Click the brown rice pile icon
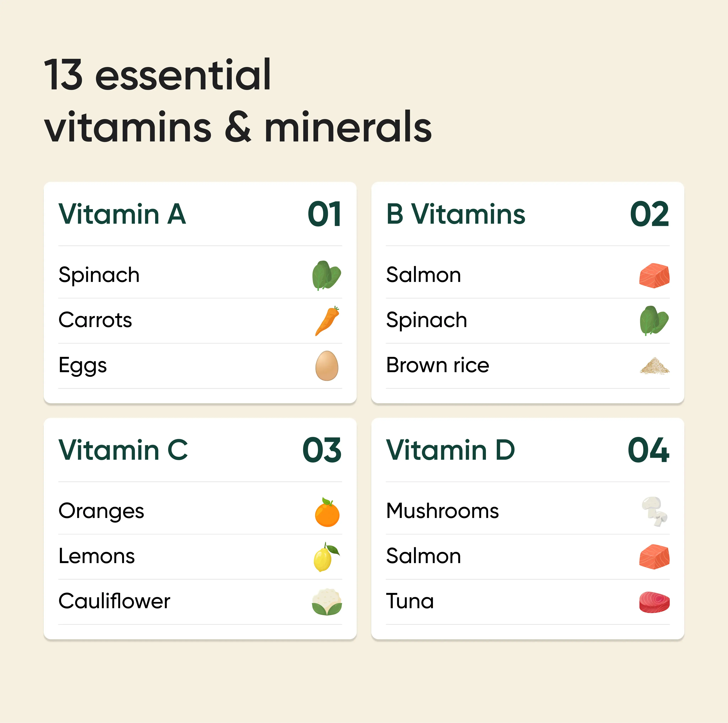728x723 pixels. (655, 366)
